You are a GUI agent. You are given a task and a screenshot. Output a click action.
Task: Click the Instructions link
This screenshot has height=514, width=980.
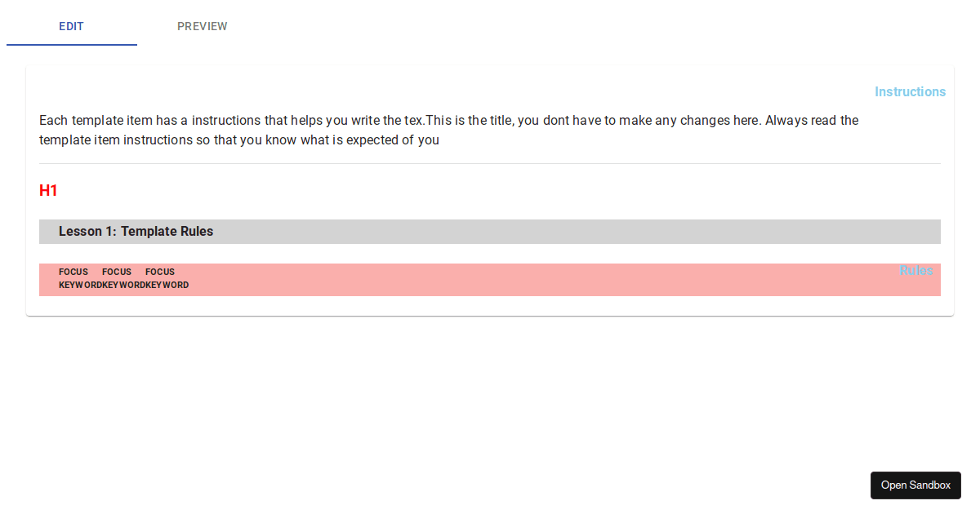[x=910, y=91]
